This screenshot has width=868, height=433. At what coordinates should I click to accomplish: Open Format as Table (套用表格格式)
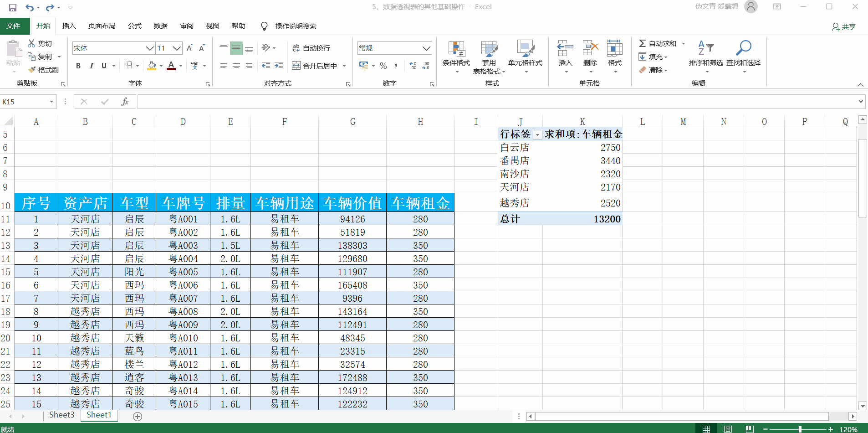[x=489, y=57]
